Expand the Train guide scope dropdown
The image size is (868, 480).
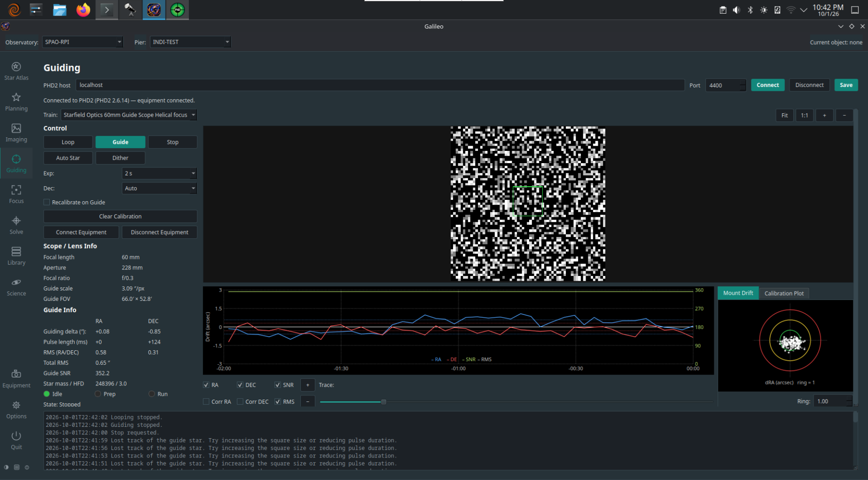pos(128,115)
